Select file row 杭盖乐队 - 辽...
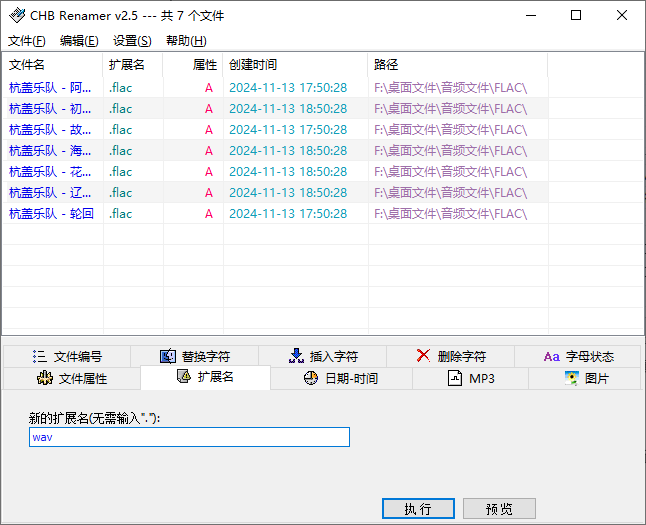The width and height of the screenshot is (646, 525). 275,193
